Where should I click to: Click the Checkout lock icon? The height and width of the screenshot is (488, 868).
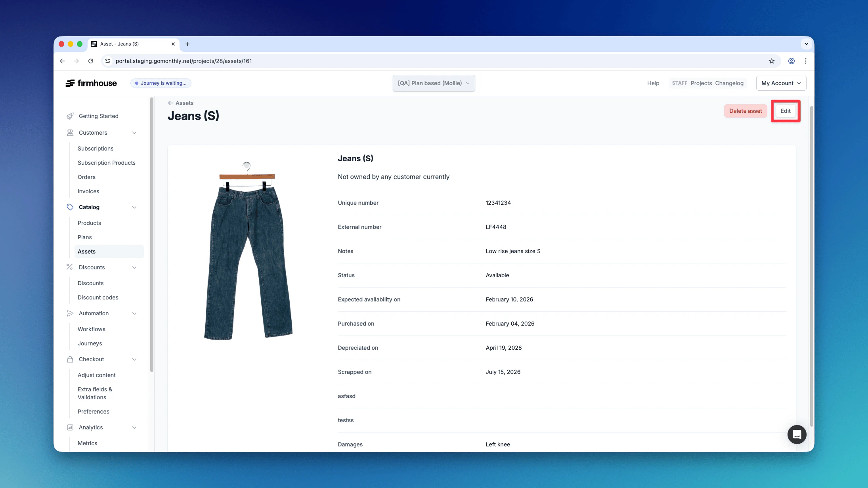click(70, 359)
